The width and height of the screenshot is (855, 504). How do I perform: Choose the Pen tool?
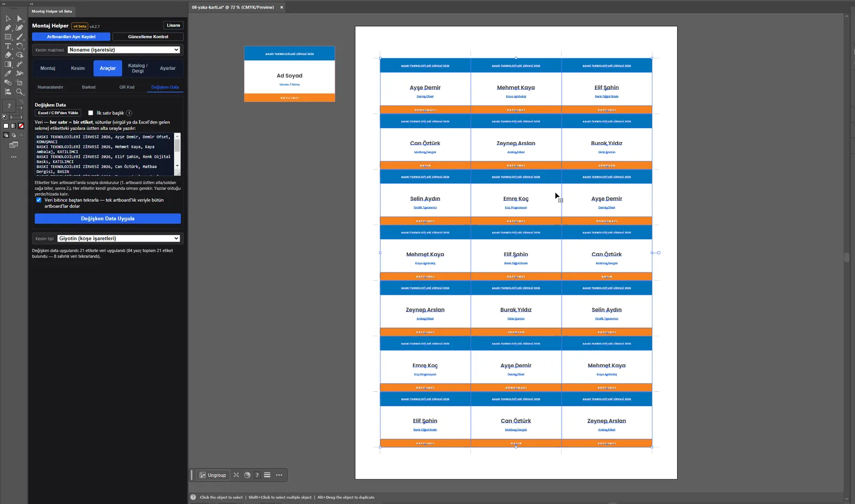click(8, 27)
